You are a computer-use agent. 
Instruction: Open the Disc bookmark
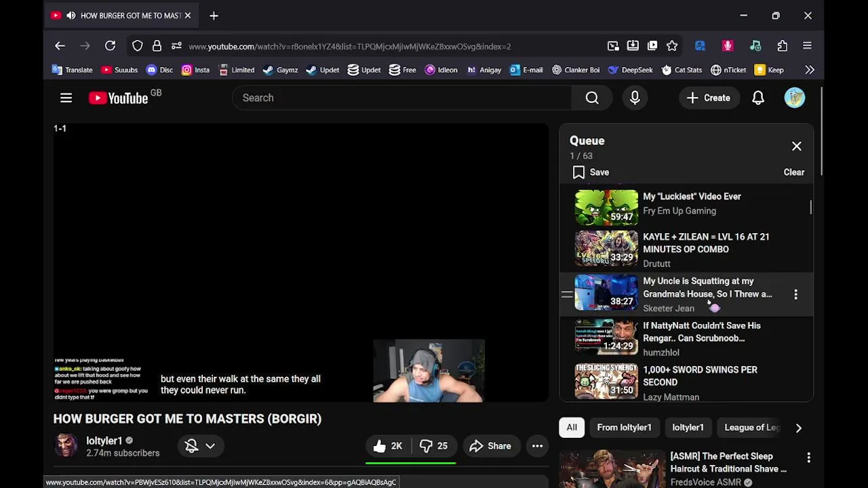pyautogui.click(x=159, y=70)
